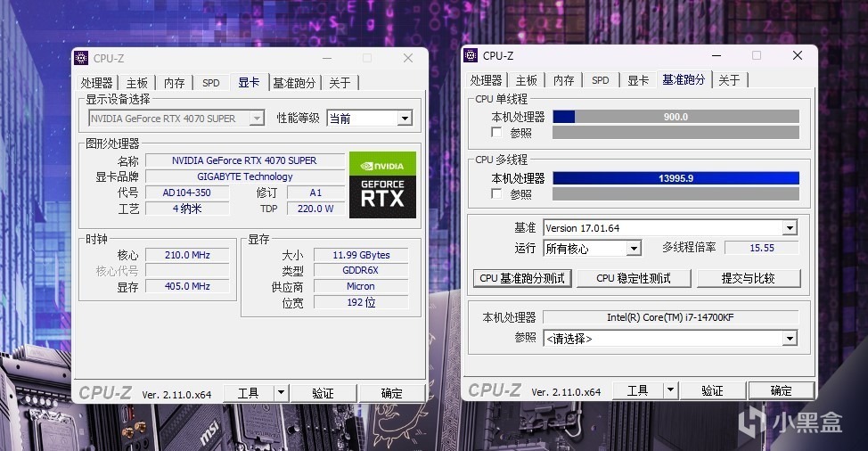Click the 11.99 GBytes memory size value
868x451 pixels.
tap(361, 255)
